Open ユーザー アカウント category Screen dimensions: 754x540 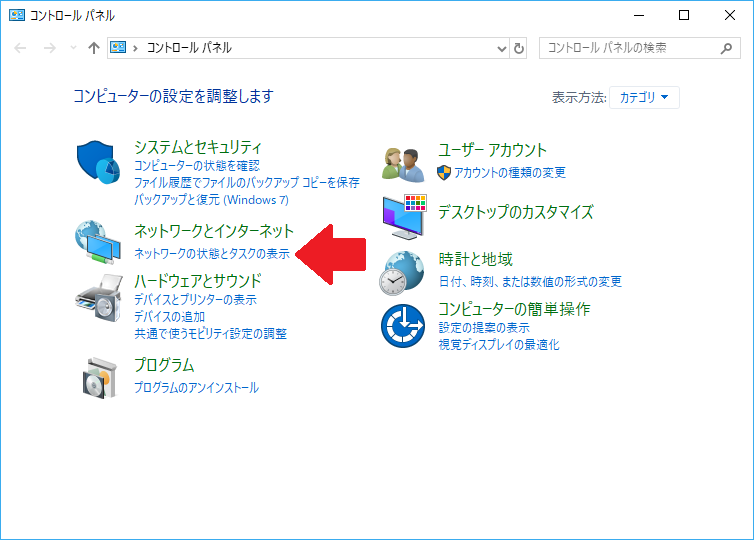[x=492, y=150]
